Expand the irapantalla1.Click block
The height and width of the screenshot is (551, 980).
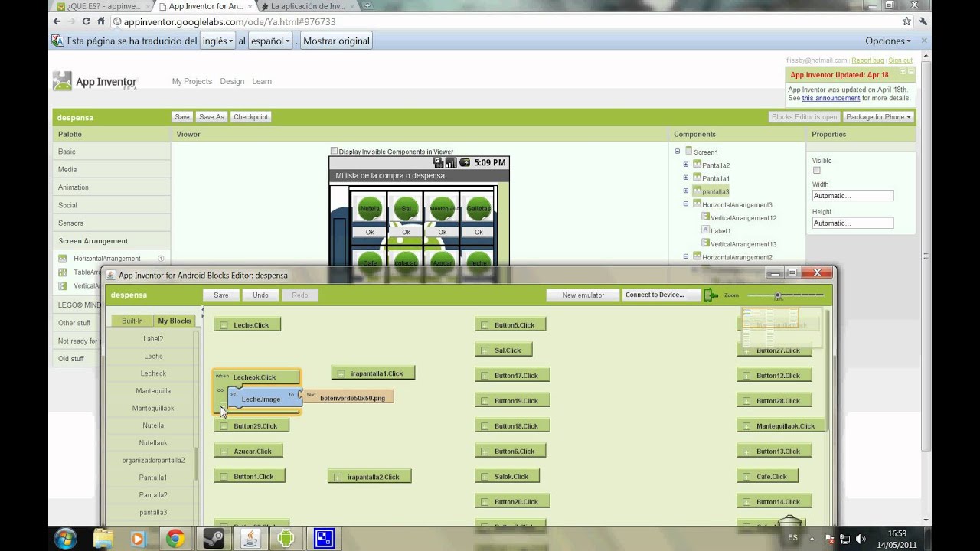(341, 373)
